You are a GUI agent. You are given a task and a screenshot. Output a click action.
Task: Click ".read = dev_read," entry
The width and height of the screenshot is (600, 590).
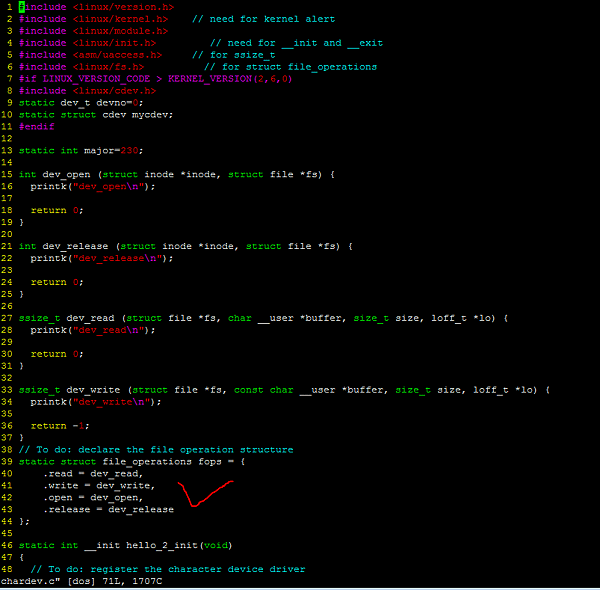[x=93, y=474]
